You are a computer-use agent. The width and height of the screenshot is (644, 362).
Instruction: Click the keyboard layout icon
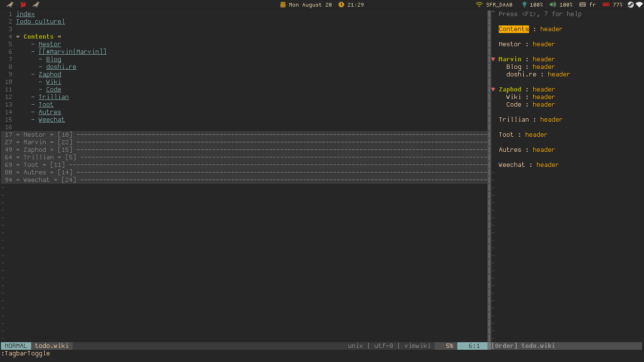(x=582, y=5)
